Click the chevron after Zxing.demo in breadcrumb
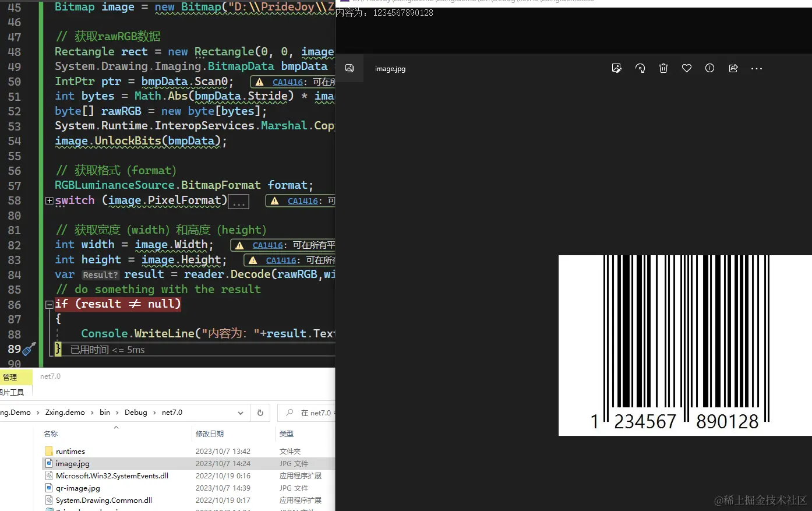The image size is (812, 511). click(x=92, y=413)
